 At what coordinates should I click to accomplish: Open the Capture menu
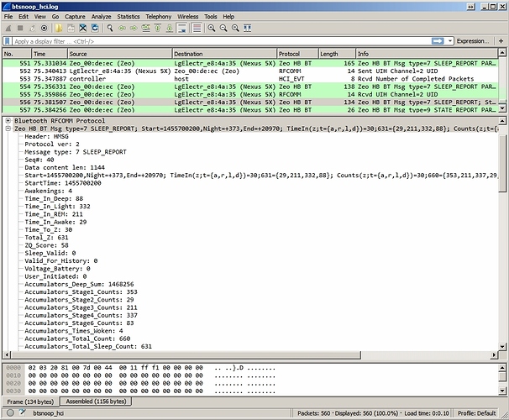pos(75,17)
